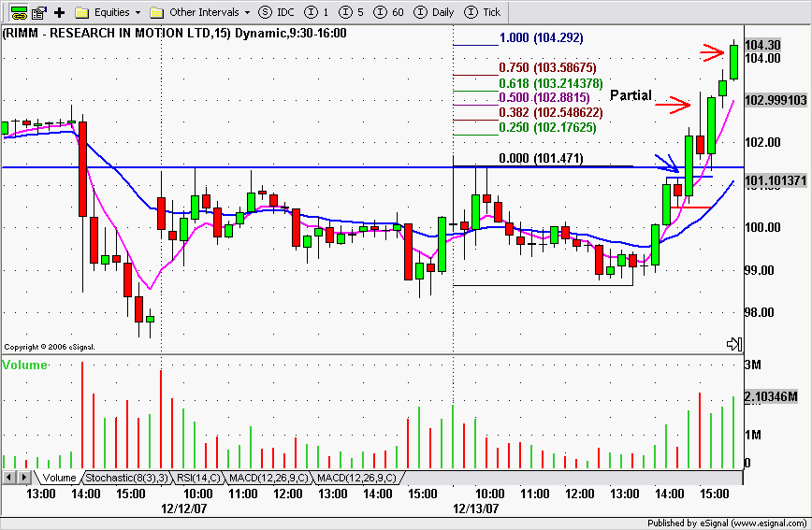This screenshot has width=812, height=530.
Task: Select the Volume study tab
Action: click(59, 478)
